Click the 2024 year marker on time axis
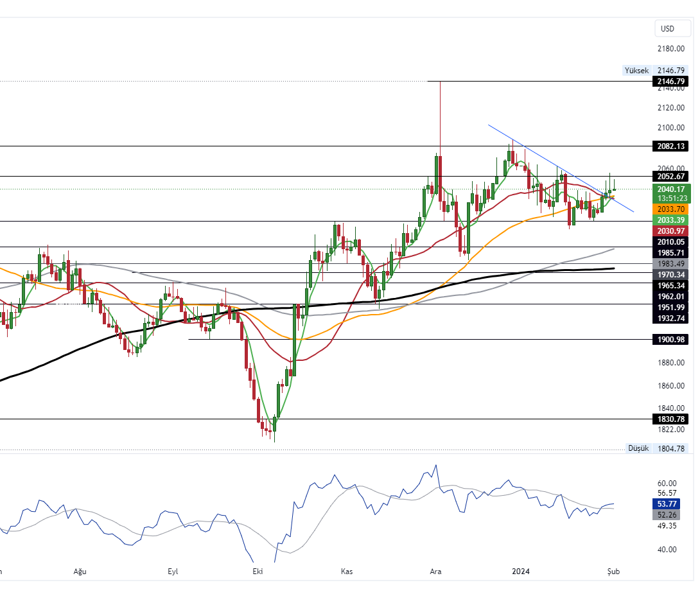The image size is (700, 603). coord(521,570)
